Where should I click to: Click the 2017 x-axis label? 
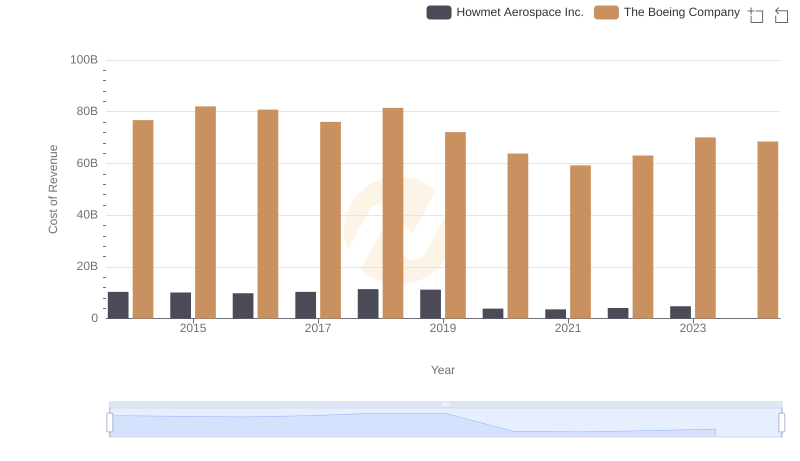pos(318,328)
